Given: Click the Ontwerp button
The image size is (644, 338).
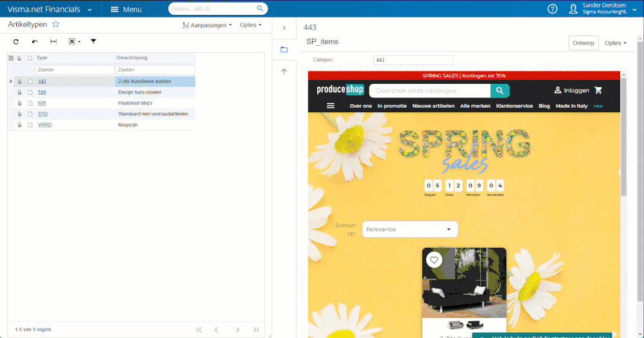Looking at the screenshot, I should pyautogui.click(x=583, y=43).
